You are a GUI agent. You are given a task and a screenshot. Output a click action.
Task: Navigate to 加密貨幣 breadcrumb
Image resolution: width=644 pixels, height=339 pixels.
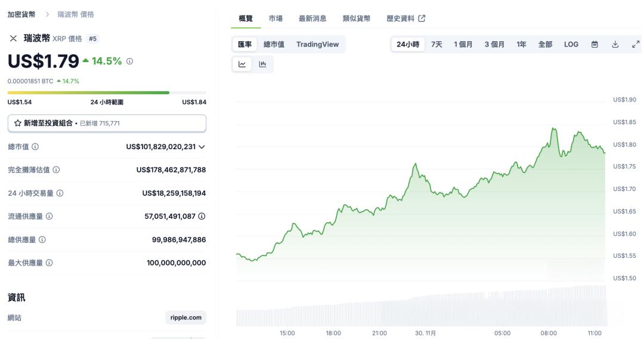(x=21, y=14)
